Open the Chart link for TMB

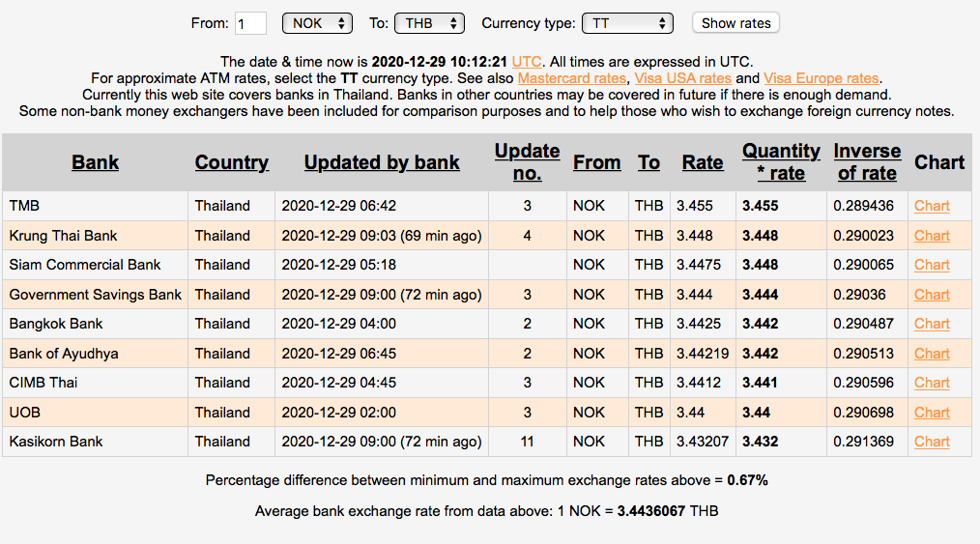click(932, 206)
